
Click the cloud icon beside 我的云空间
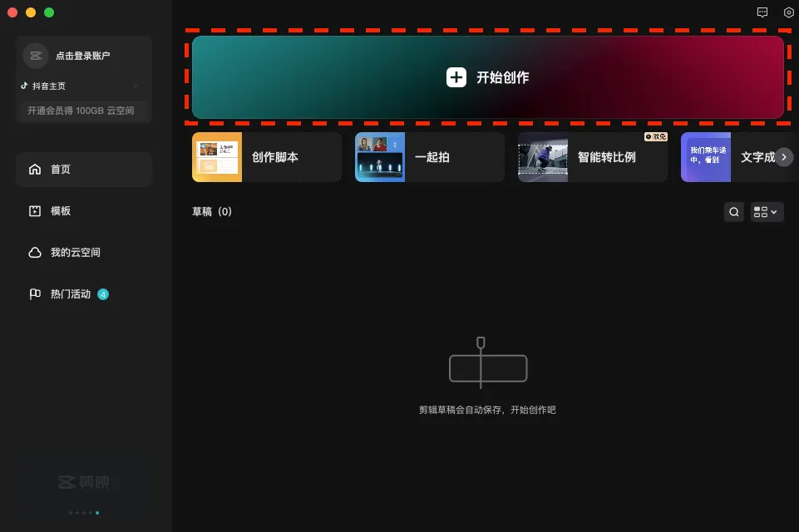pyautogui.click(x=35, y=252)
